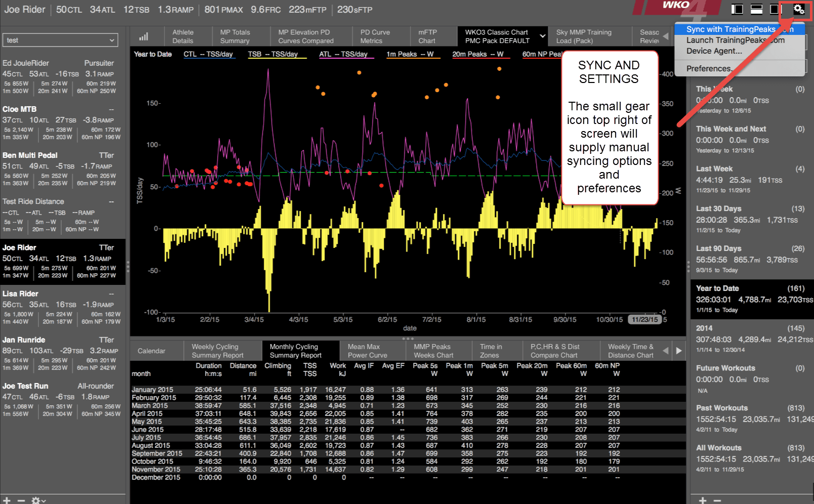Image resolution: width=814 pixels, height=504 pixels.
Task: Select the Last 90 Days date range
Action: [x=751, y=259]
